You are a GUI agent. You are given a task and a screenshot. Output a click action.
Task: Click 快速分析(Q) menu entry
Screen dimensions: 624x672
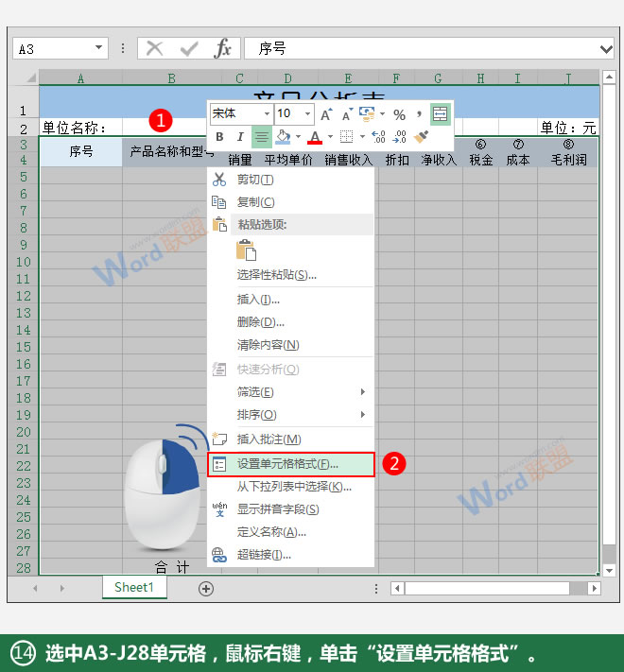click(x=290, y=370)
